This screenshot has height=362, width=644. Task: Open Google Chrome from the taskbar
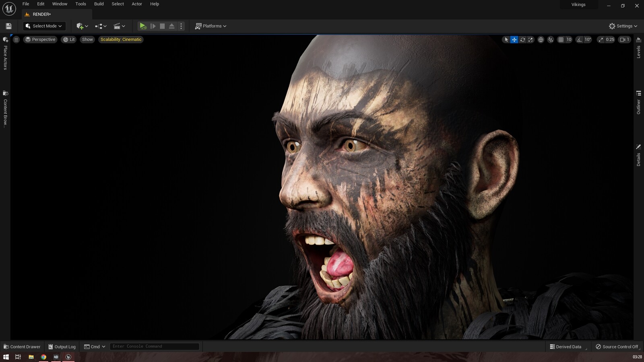[x=43, y=357]
